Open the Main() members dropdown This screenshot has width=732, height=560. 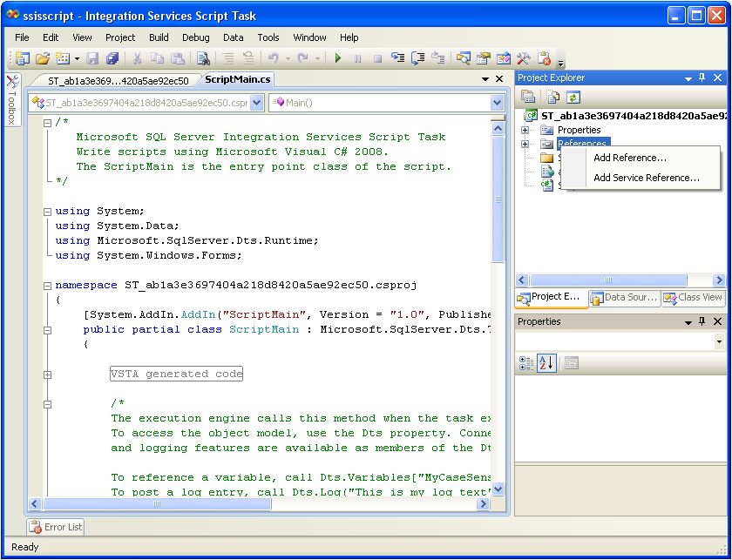[498, 103]
